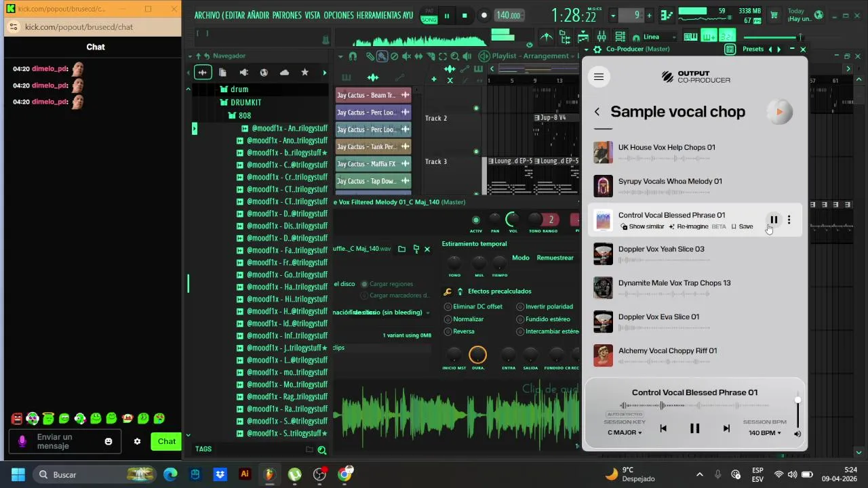Open the FL Studio shop cart icon
Image resolution: width=868 pixels, height=488 pixels.
coord(774,14)
